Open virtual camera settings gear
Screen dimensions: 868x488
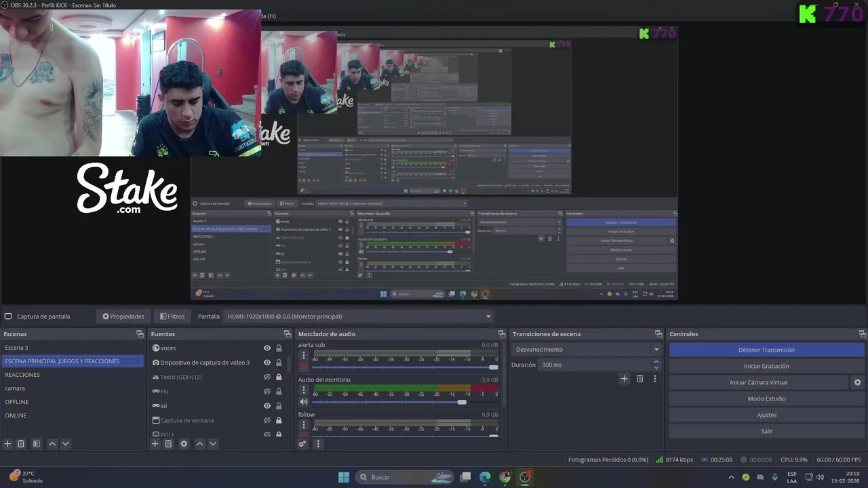pyautogui.click(x=857, y=382)
